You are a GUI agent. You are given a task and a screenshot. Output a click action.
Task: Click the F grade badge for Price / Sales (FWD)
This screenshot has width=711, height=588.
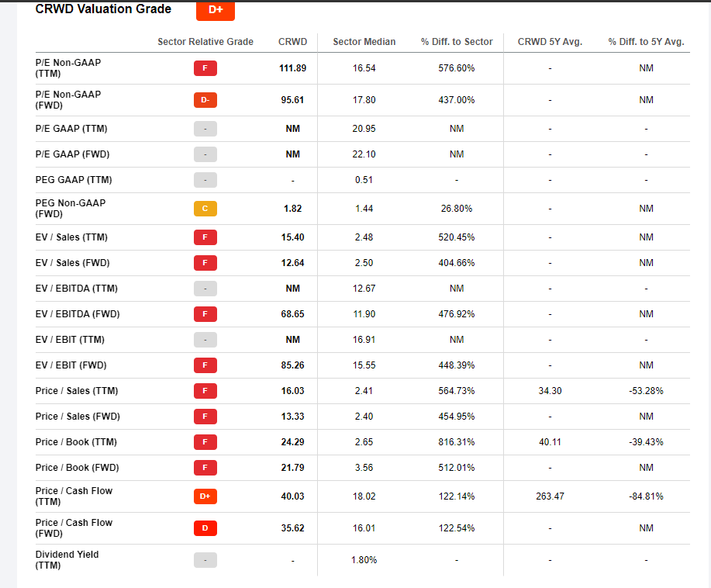pos(205,417)
